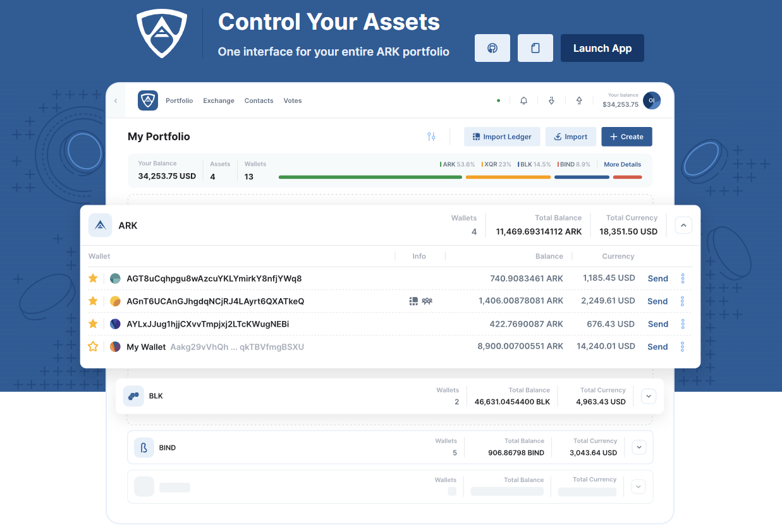The image size is (782, 532).
Task: Collapse the ARK wallet group
Action: pyautogui.click(x=683, y=226)
